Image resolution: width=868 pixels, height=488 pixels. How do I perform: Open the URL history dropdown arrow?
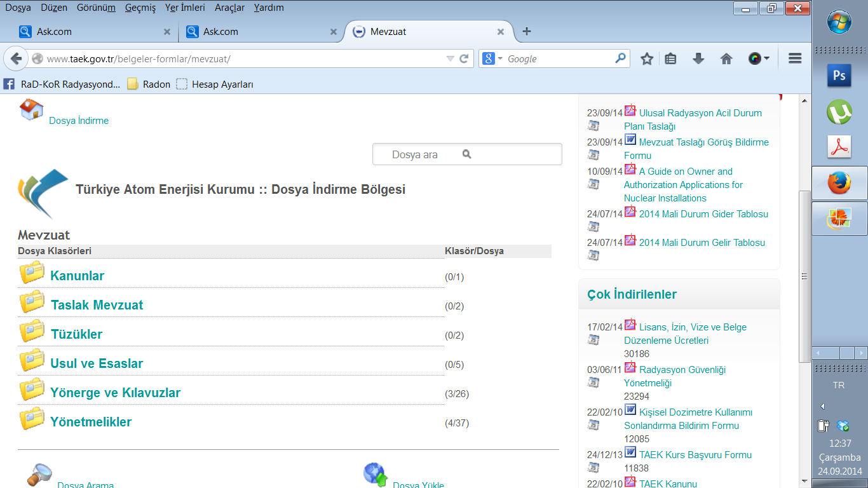click(450, 58)
